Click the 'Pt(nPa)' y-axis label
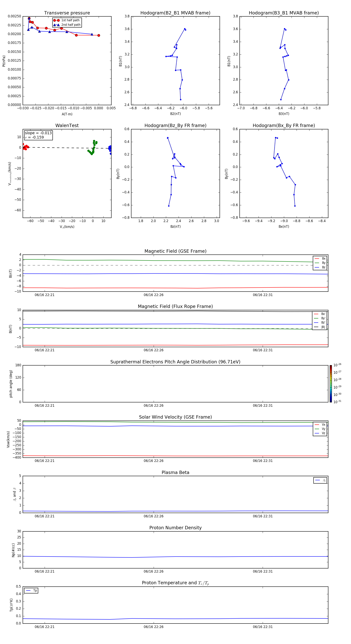This screenshot has height=644, width=351. click(x=4, y=61)
